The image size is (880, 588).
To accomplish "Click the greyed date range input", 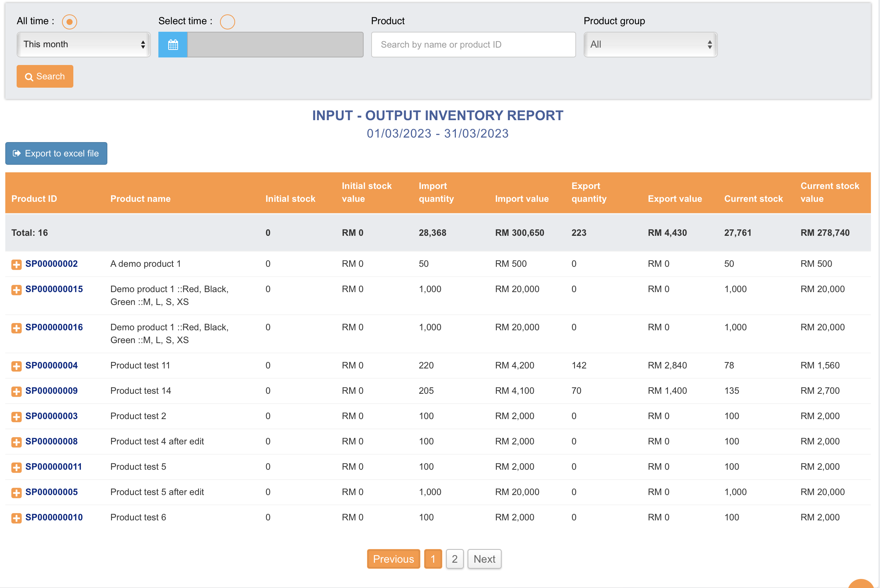I will (x=275, y=45).
